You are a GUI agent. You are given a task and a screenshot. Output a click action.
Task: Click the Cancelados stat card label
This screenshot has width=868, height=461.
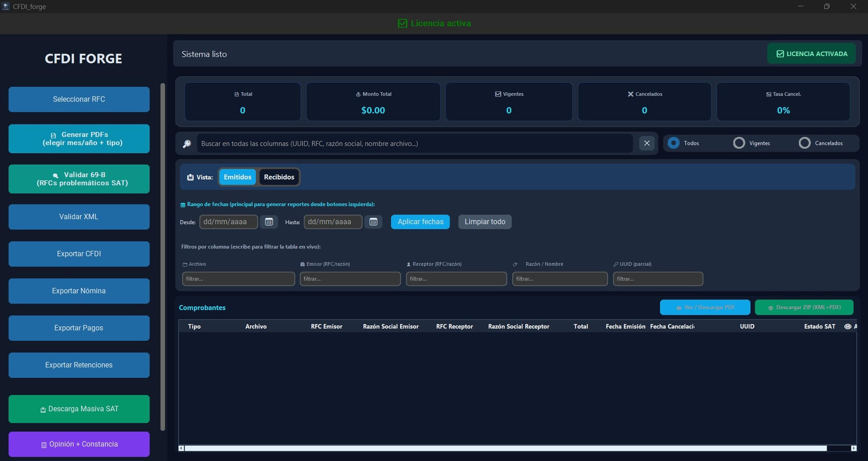[644, 94]
